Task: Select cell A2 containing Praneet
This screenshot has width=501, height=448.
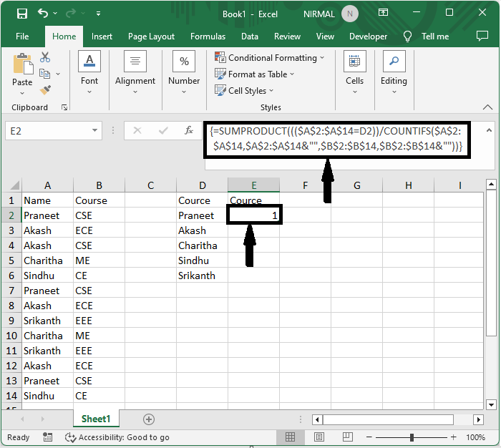Action: click(x=47, y=215)
